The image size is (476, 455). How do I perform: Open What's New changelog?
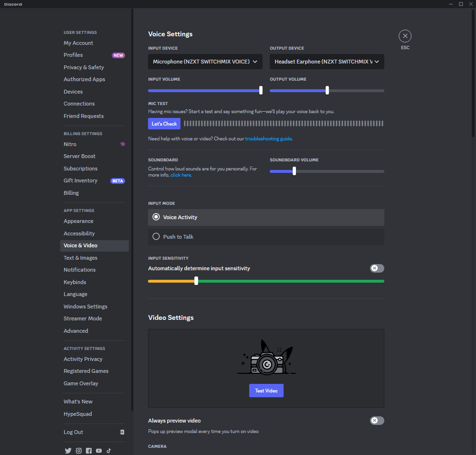pyautogui.click(x=95, y=402)
